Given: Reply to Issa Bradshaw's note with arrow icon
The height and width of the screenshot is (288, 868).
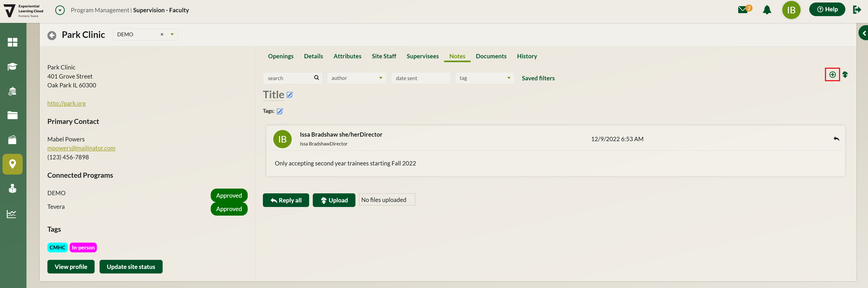Looking at the screenshot, I should pos(836,139).
